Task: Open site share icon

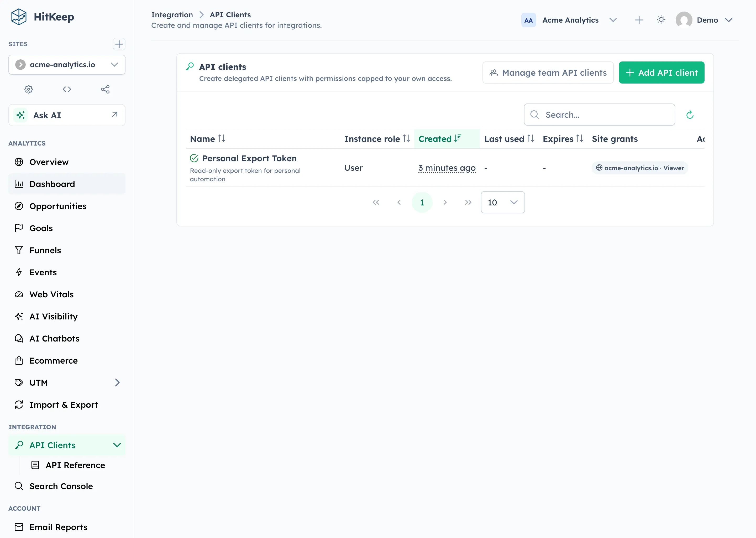Action: pyautogui.click(x=105, y=89)
